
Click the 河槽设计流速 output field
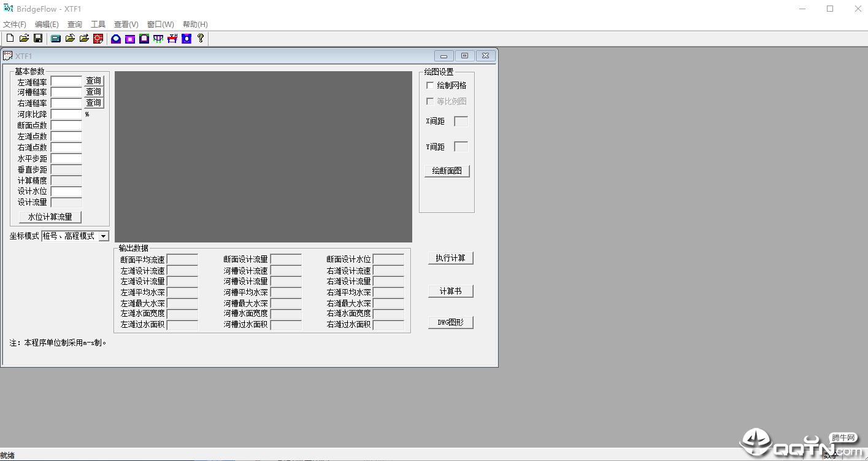pyautogui.click(x=286, y=271)
